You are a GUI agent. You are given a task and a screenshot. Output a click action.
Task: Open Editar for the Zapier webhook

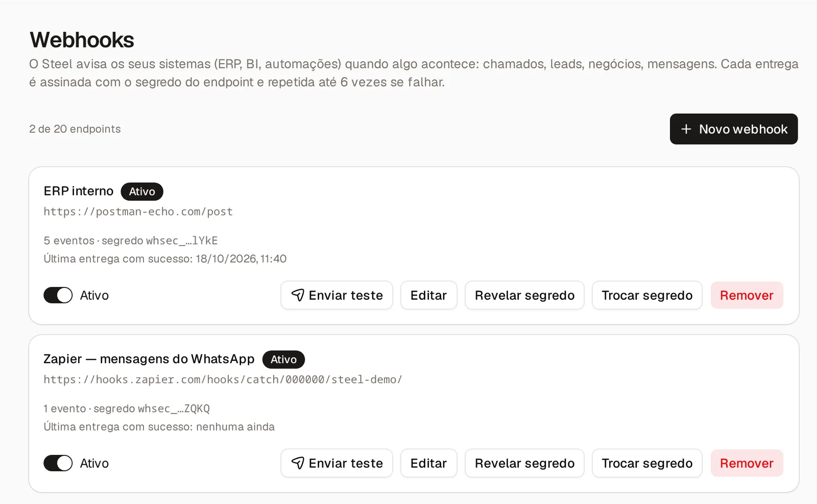428,463
